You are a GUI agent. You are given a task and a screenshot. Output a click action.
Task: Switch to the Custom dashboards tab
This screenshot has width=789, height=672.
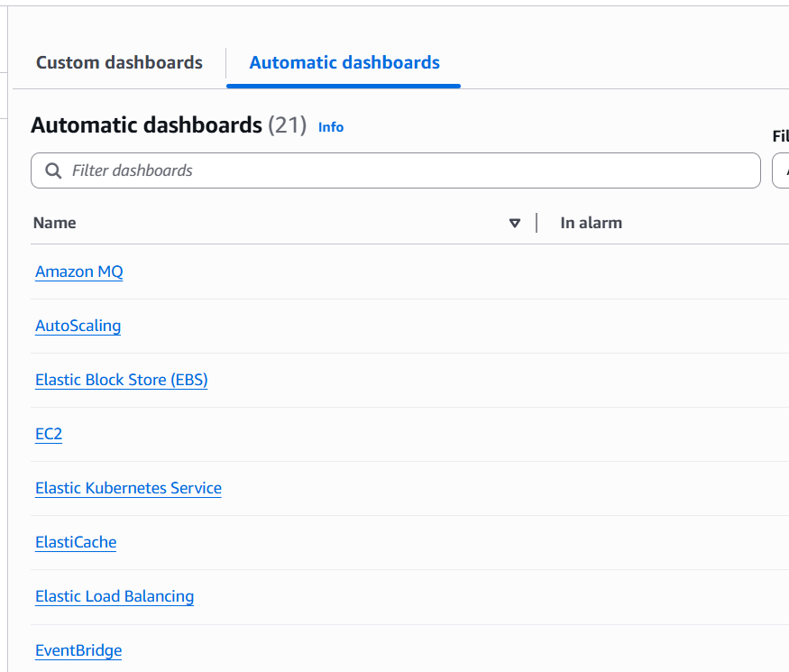point(119,62)
